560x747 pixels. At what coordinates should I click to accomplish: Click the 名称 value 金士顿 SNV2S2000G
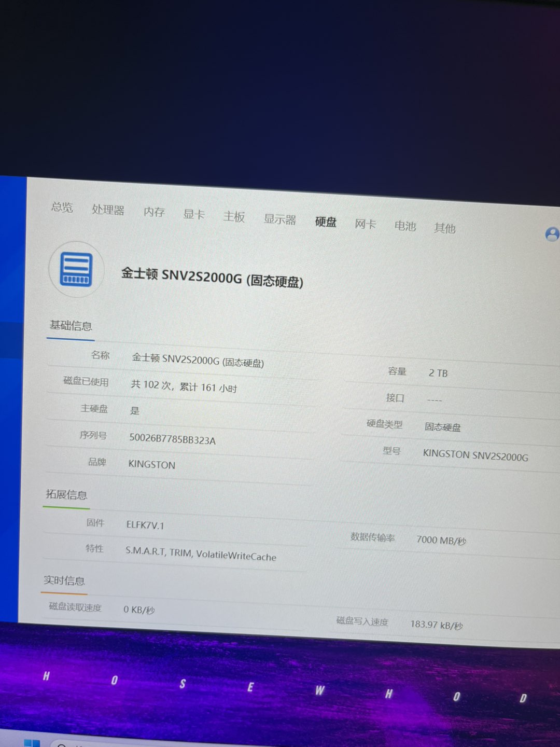tap(198, 359)
